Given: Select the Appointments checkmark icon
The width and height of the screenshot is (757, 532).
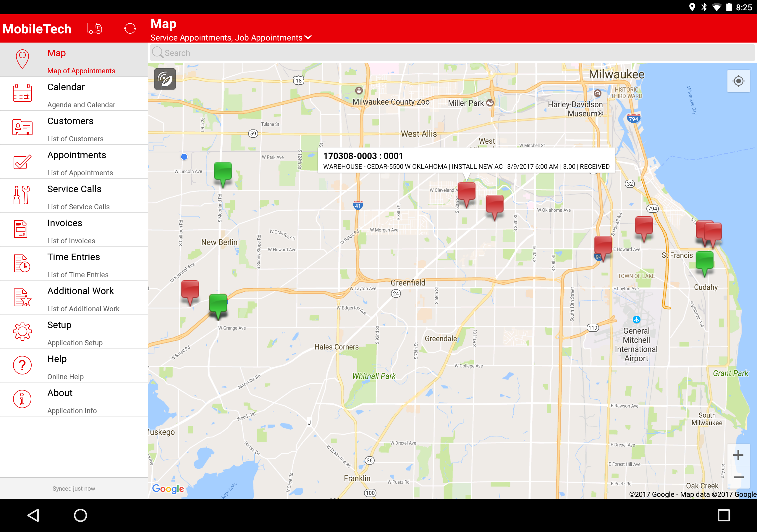Looking at the screenshot, I should click(x=22, y=161).
